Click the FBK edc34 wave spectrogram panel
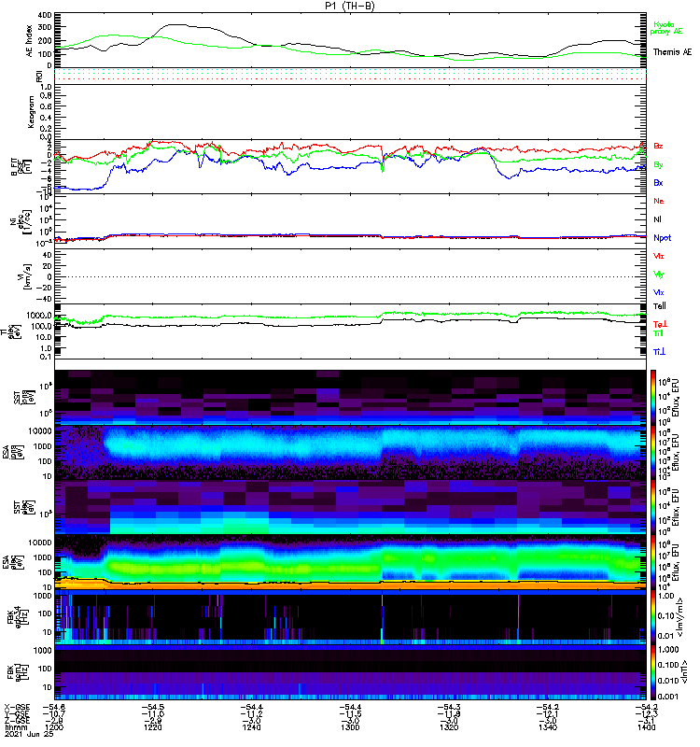The width and height of the screenshot is (700, 747). click(351, 617)
